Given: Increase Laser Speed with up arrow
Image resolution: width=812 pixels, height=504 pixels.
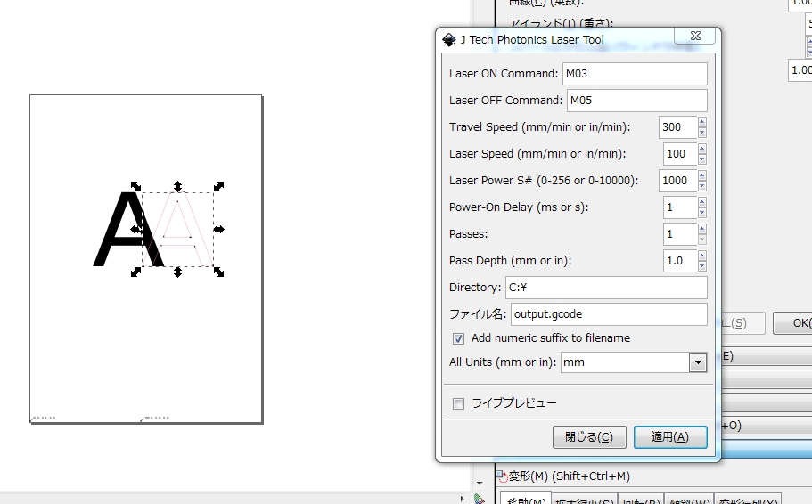Looking at the screenshot, I should click(701, 149).
